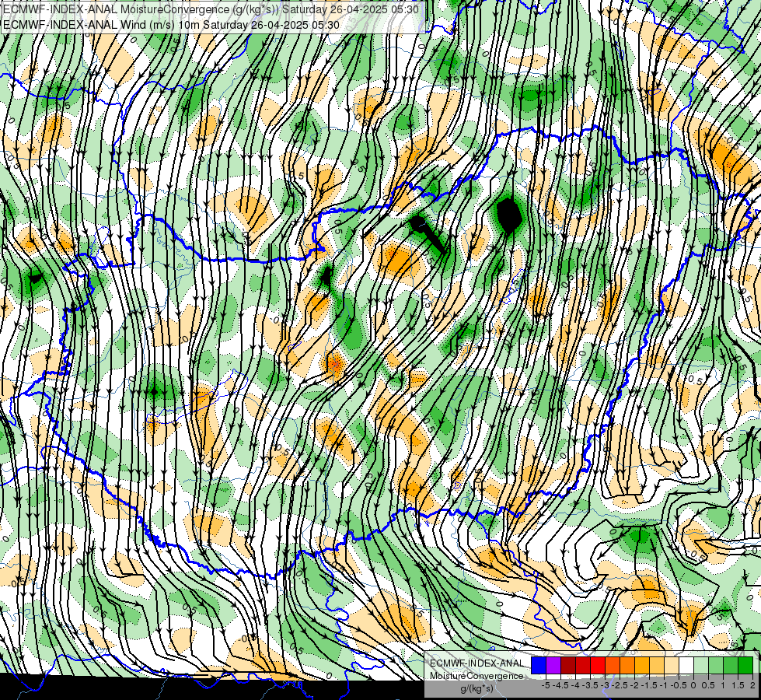
Task: Click the dark maroon-red legend swatch
Action: (x=568, y=666)
